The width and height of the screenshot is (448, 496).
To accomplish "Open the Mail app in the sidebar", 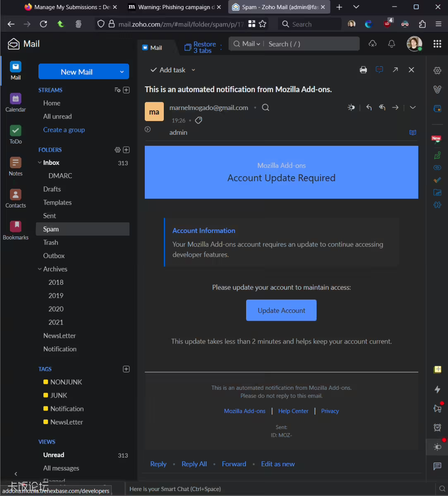I will [x=16, y=71].
